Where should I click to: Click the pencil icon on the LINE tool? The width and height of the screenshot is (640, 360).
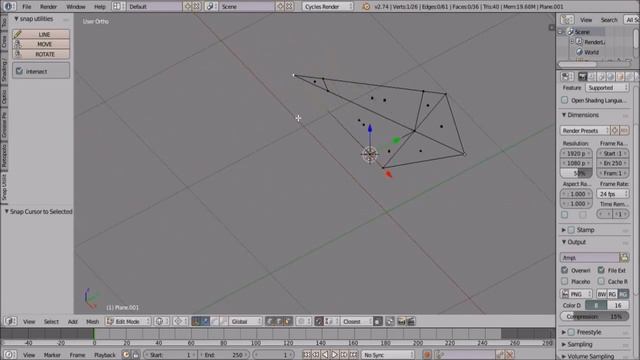coord(17,34)
